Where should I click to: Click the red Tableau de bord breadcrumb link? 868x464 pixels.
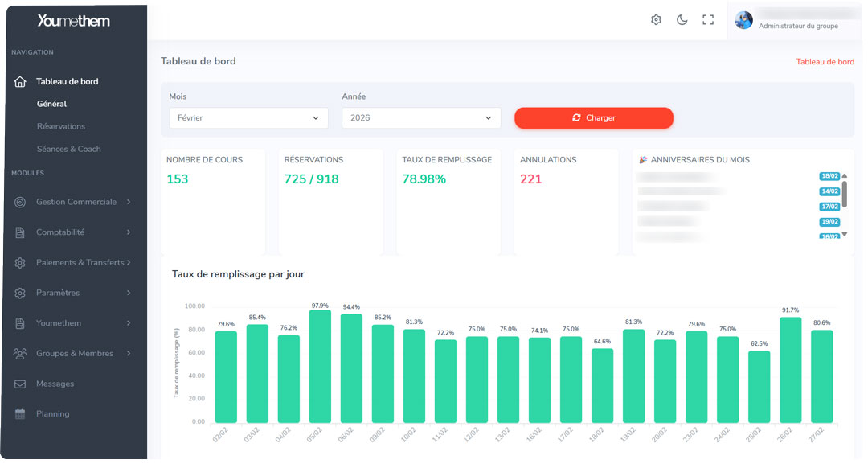point(825,62)
